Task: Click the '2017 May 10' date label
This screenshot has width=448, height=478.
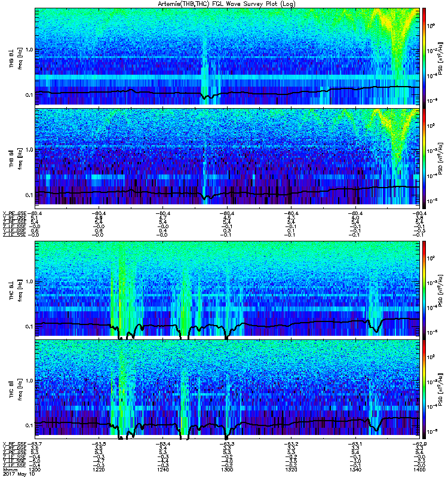Action: tap(19, 474)
